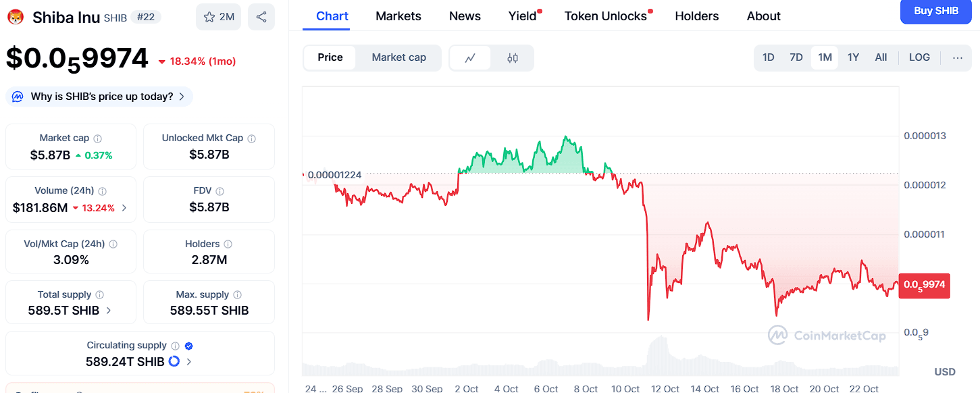Toggle chart to Market cap view
The width and height of the screenshot is (980, 393).
pyautogui.click(x=398, y=57)
